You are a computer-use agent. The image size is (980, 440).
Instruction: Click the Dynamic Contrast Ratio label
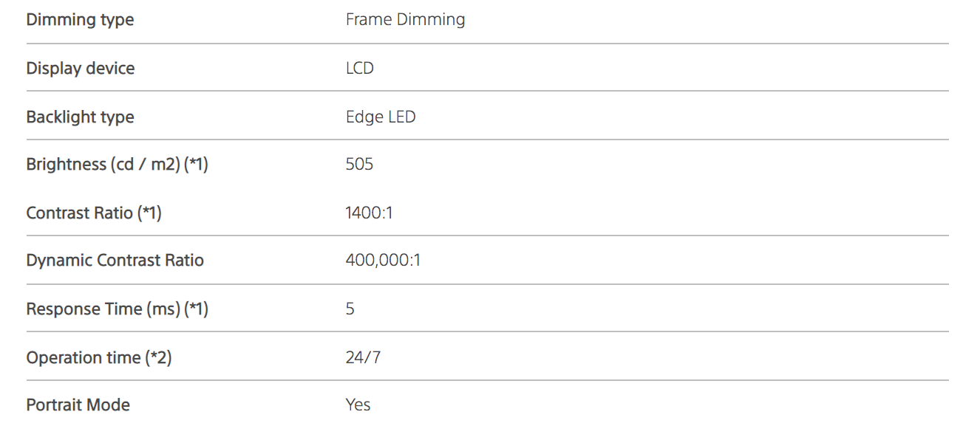pyautogui.click(x=115, y=261)
